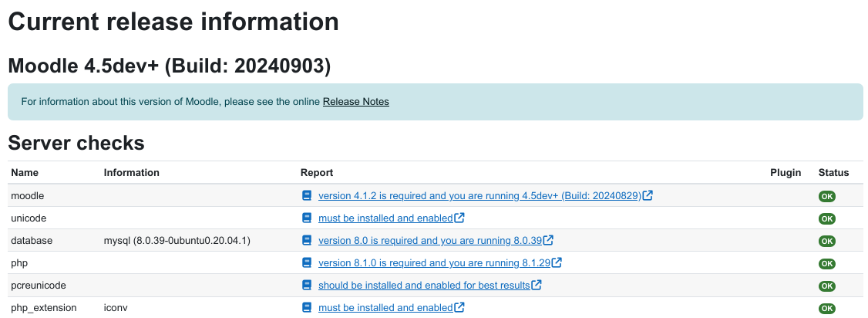Open iconv 'must be installed and enabled' link

click(x=385, y=308)
